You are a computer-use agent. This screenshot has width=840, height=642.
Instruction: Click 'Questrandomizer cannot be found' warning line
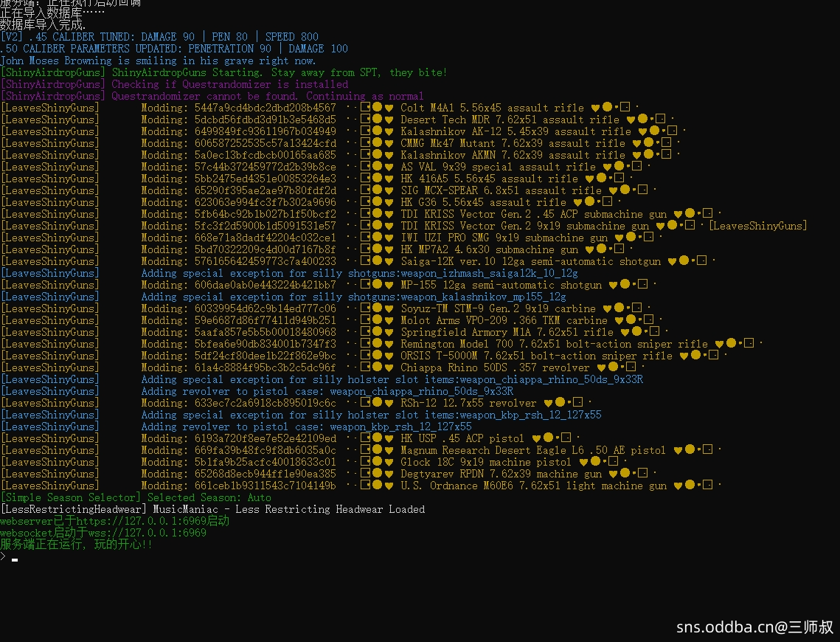(212, 96)
